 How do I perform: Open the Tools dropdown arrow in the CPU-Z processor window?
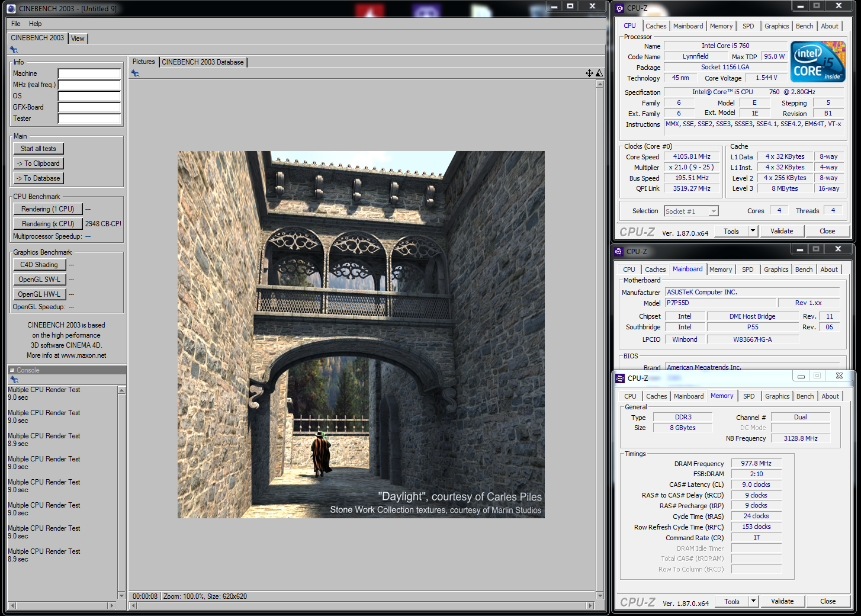coord(753,231)
